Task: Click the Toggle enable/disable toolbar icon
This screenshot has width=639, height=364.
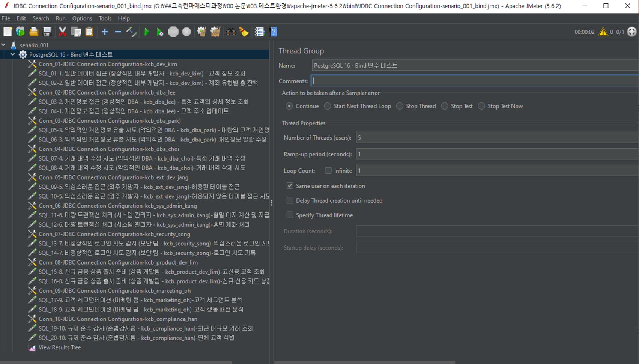Action: (x=131, y=32)
